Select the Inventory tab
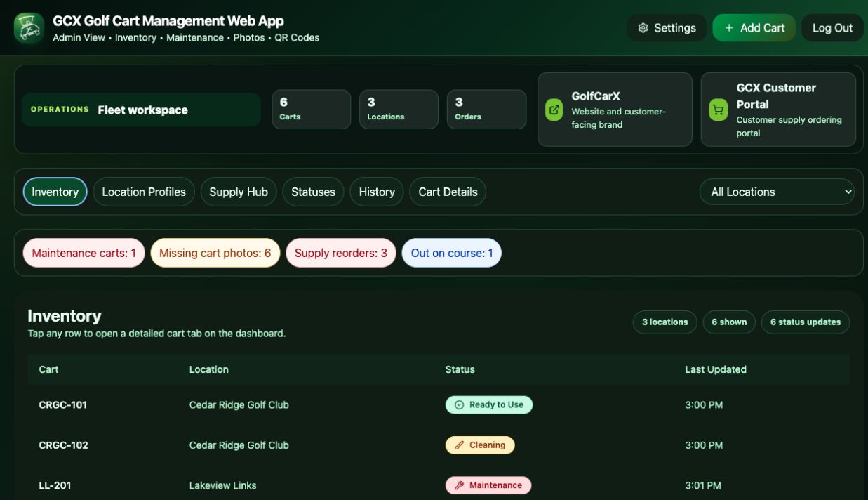The height and width of the screenshot is (500, 868). tap(55, 192)
